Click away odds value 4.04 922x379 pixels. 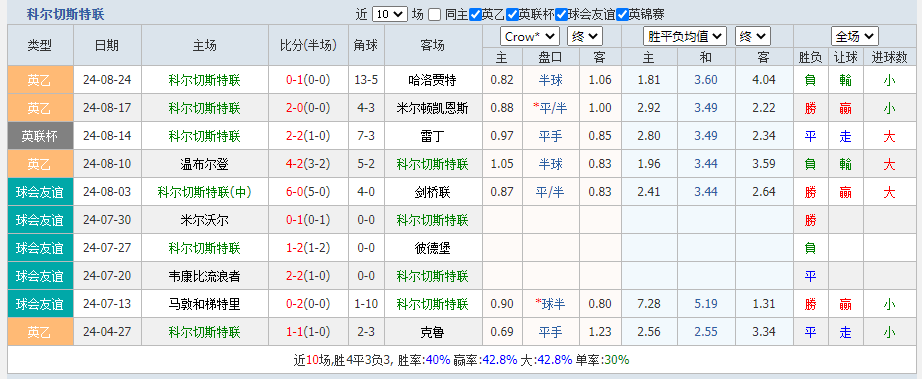764,80
